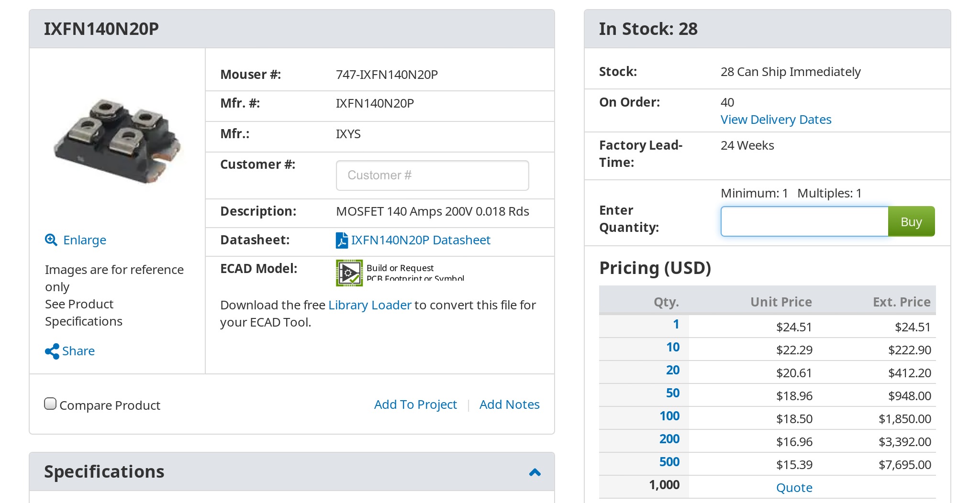Open the IXFN140N20P Datasheet link
The image size is (980, 503).
point(421,240)
